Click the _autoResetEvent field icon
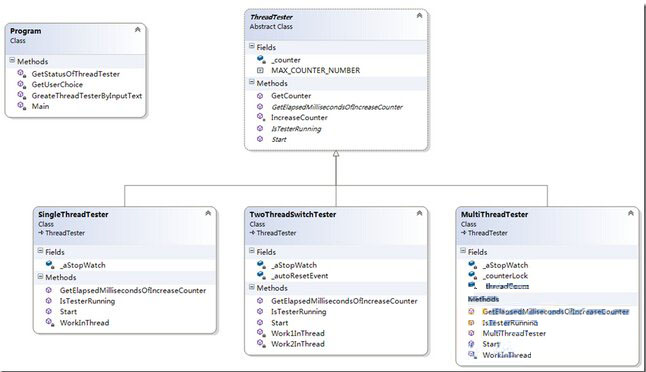Screen dimensions: 646x372 (x=261, y=275)
